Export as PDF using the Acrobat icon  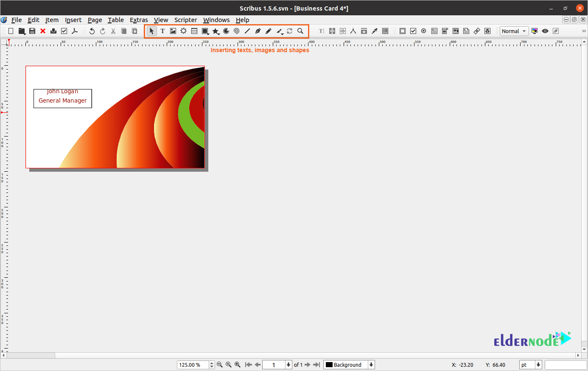tap(75, 31)
